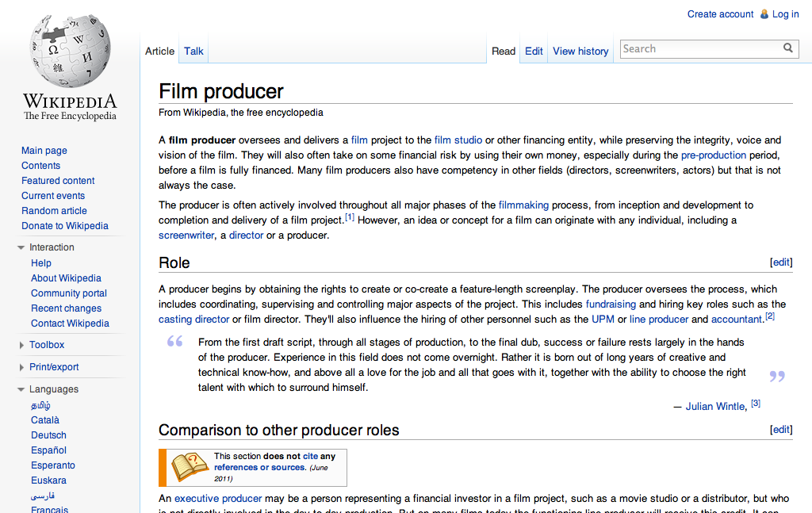Click footnote reference [3]

coord(756,403)
